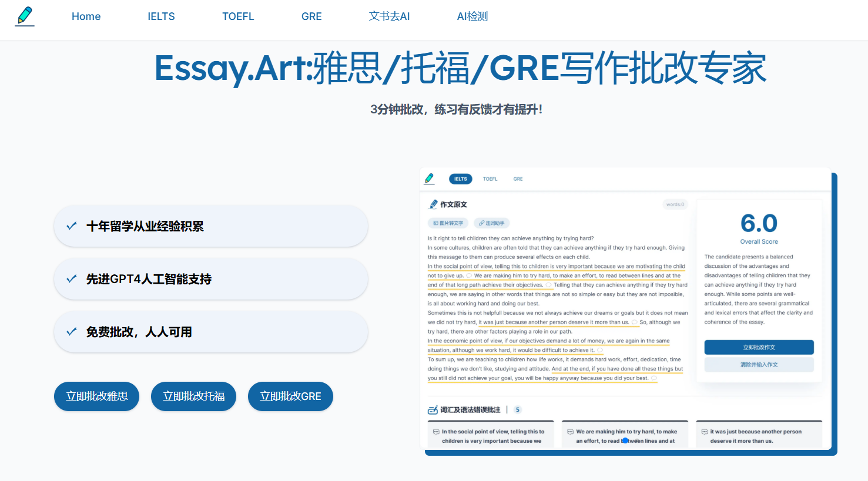Viewport: 868px width, 481px height.
Task: Click the pencil logo inside the preview image
Action: (430, 179)
